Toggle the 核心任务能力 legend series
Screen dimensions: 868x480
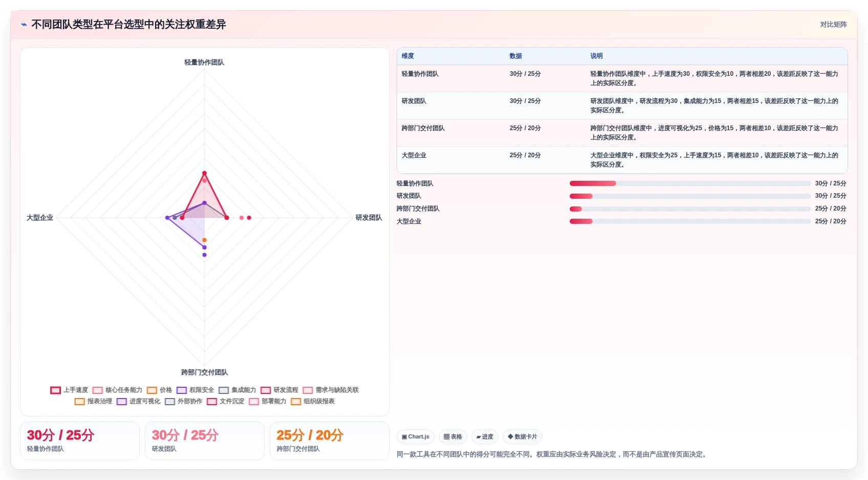point(117,390)
